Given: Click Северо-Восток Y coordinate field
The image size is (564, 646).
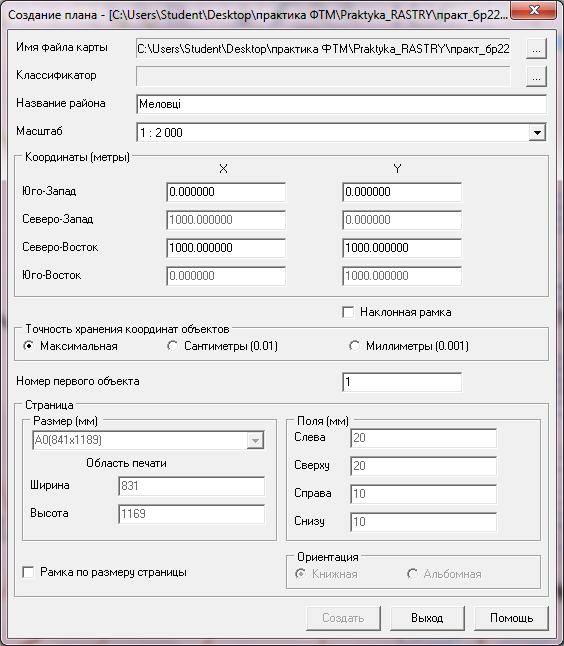Looking at the screenshot, I should tap(402, 248).
